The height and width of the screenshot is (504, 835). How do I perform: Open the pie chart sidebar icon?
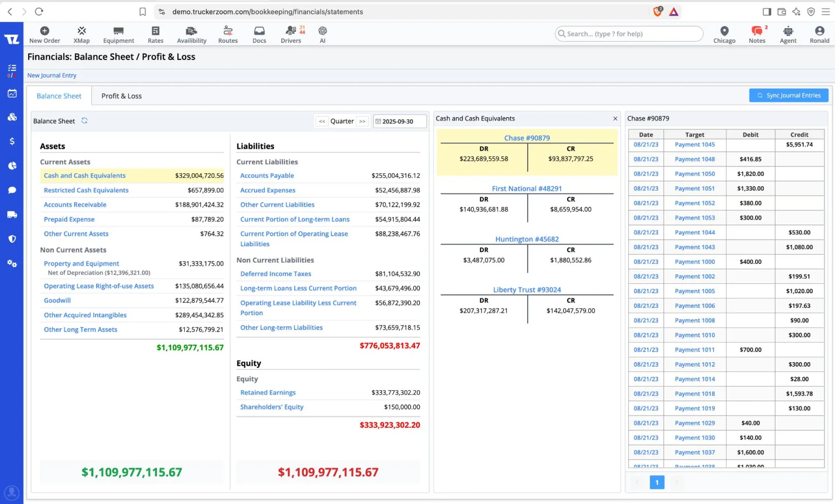click(12, 166)
